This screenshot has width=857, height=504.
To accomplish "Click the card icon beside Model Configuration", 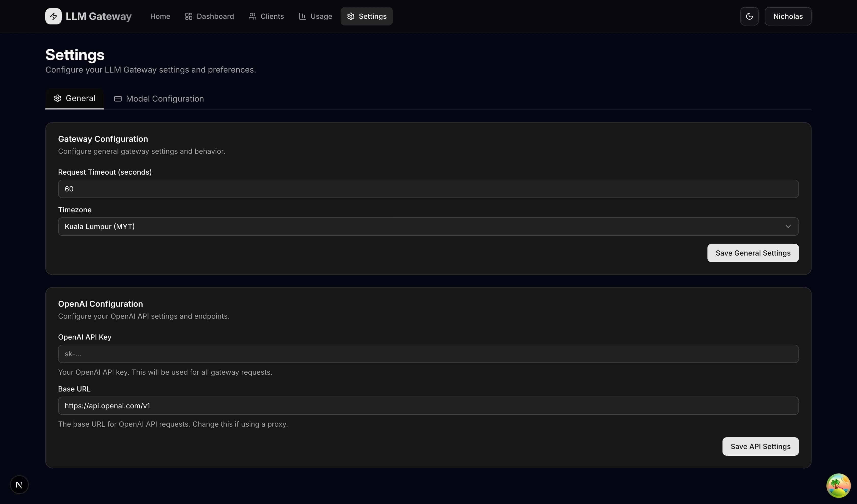I will (x=118, y=99).
